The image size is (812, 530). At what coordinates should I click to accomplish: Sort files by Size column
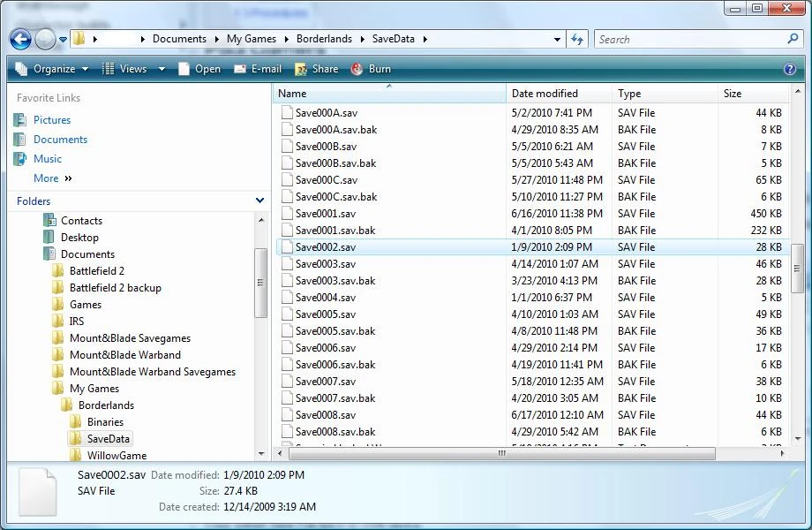click(x=733, y=94)
